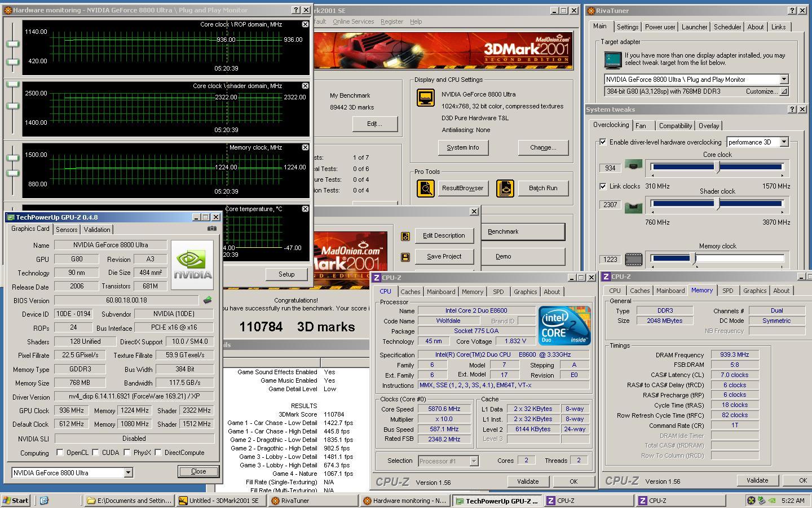Click the Core clock slider handle

tap(717, 167)
